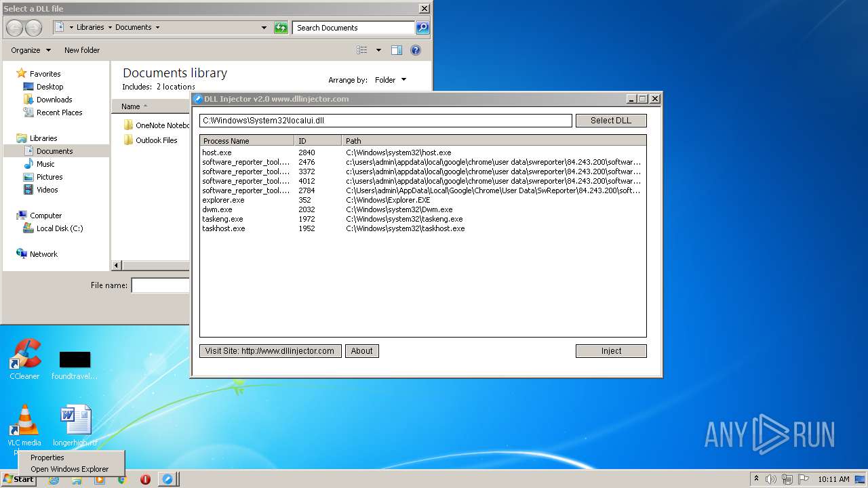Click foundtravel desktop icon
This screenshot has height=488, width=868.
pyautogui.click(x=75, y=365)
